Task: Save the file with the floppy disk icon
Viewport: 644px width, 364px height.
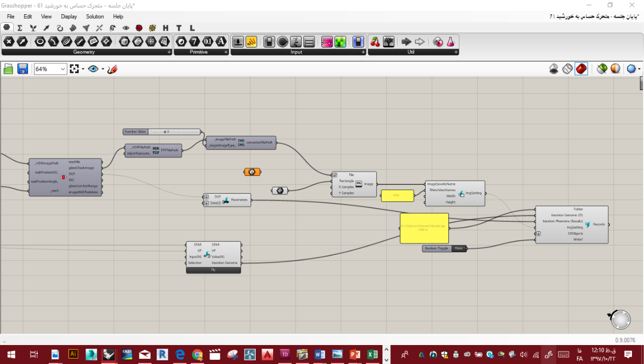Action: [23, 69]
